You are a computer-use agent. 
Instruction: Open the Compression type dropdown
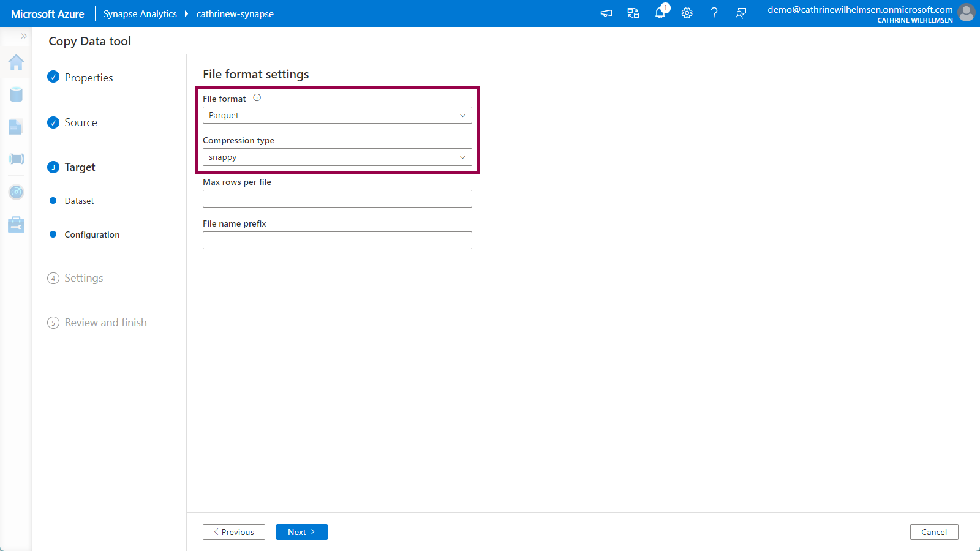coord(337,157)
